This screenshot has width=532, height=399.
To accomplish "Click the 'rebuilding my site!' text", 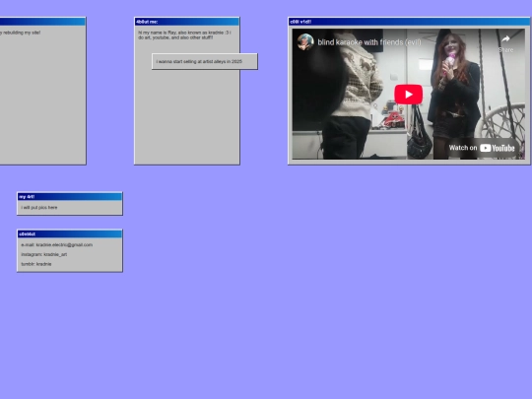I will 21,33.
